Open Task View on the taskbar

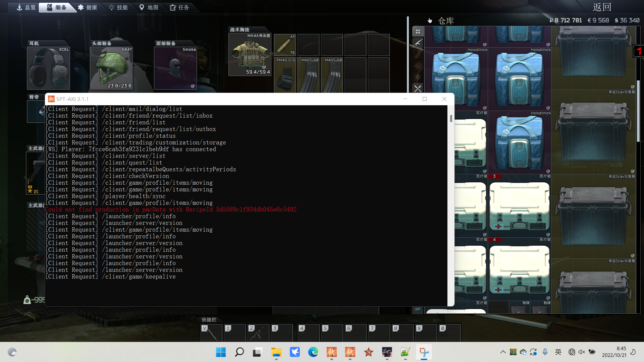point(258,352)
